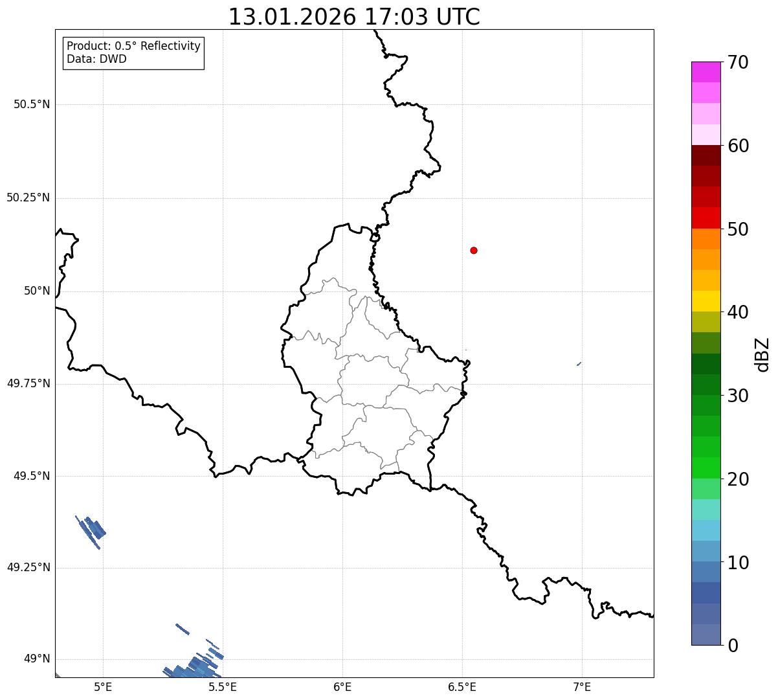Click the 5°E longitude label
This screenshot has height=700, width=778.
point(104,686)
